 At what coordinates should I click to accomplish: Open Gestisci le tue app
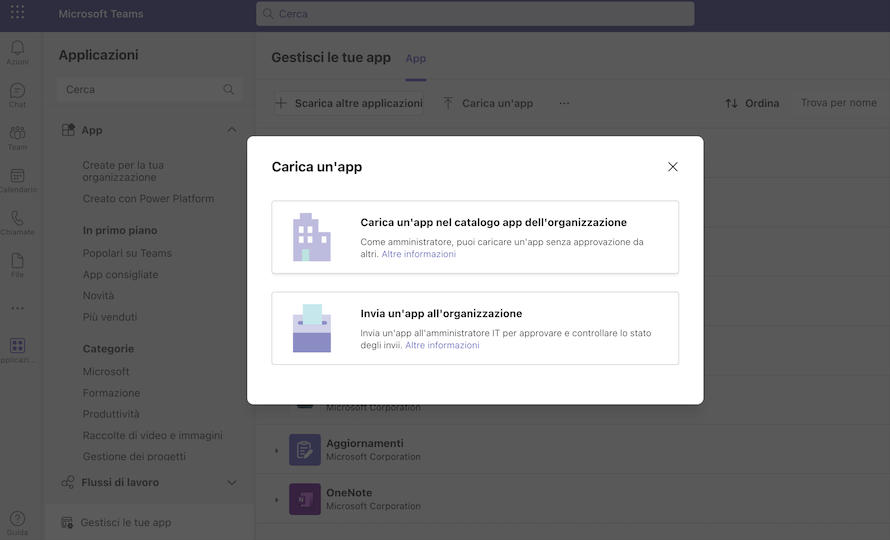[125, 522]
